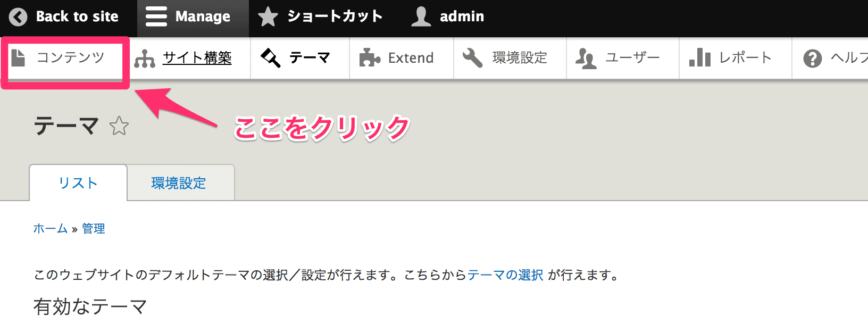The width and height of the screenshot is (868, 332).
Task: Open the サイト構築 menu text
Action: [197, 57]
